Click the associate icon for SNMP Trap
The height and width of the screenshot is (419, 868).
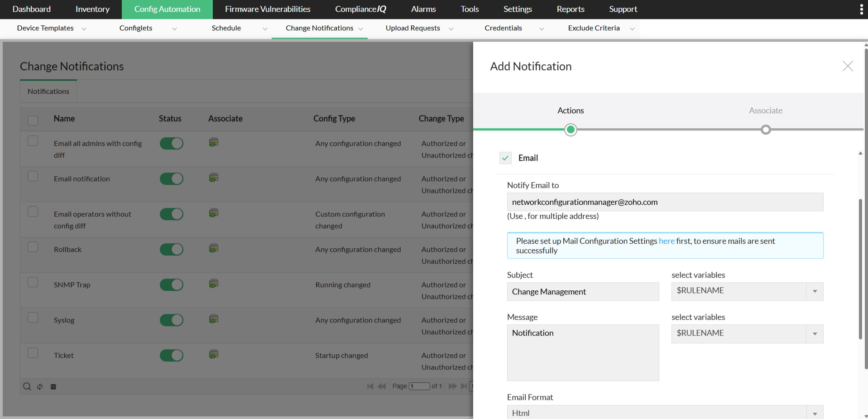tap(214, 284)
